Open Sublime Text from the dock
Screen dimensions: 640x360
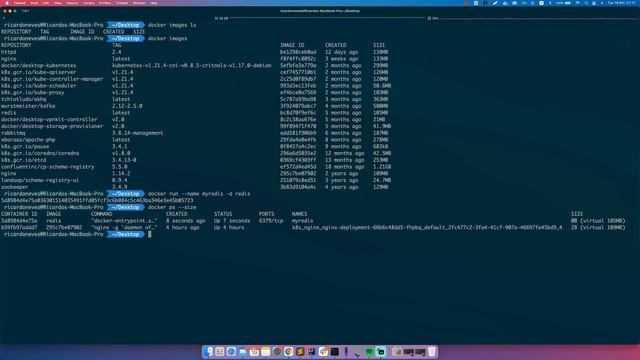click(300, 351)
